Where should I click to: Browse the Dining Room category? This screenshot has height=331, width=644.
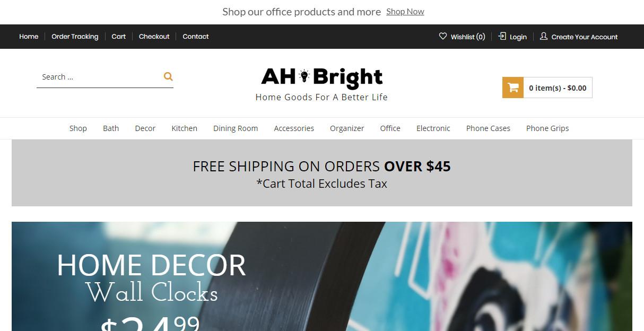pos(236,128)
